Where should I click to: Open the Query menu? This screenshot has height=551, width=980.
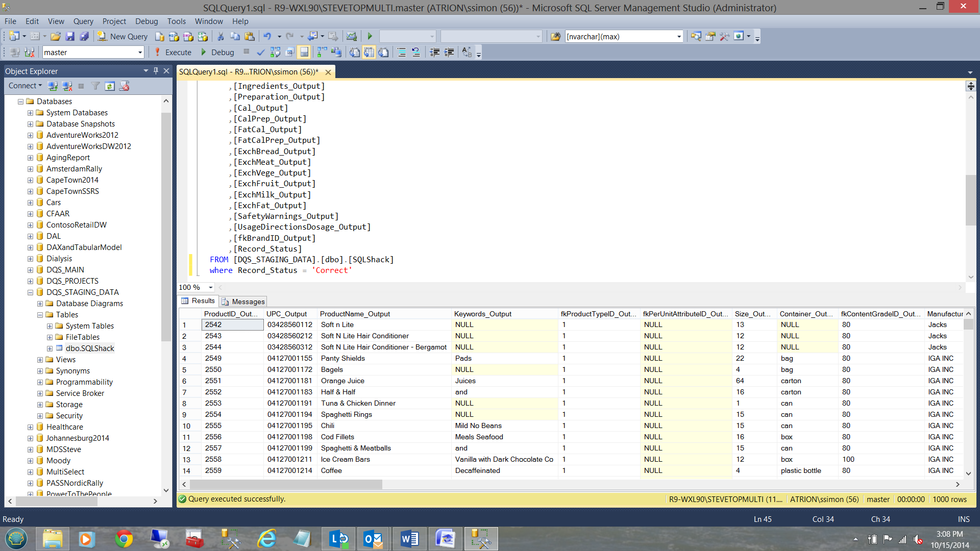(x=83, y=21)
